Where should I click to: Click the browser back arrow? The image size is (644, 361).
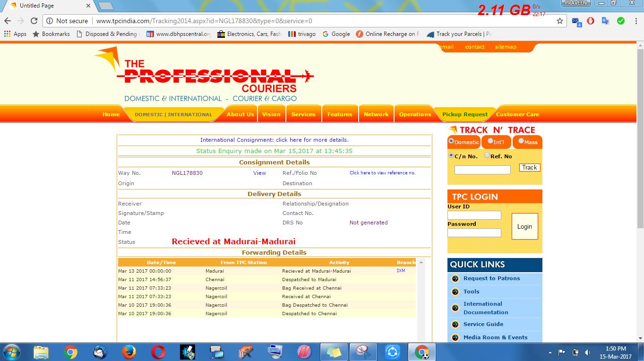pos(8,21)
